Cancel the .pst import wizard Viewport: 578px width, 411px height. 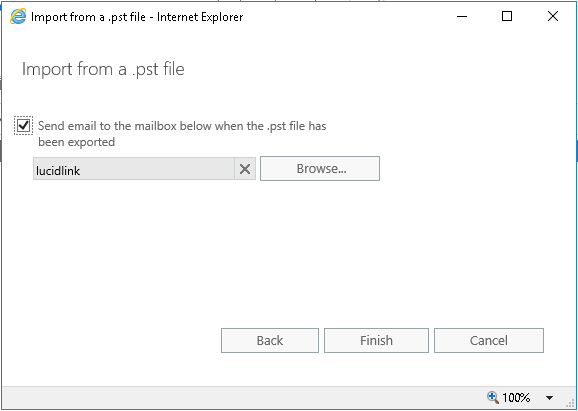click(489, 340)
